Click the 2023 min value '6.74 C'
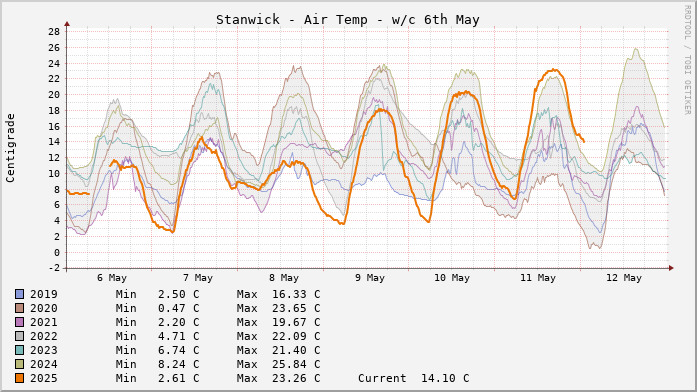Screen dimensions: 697x392 pos(179,350)
